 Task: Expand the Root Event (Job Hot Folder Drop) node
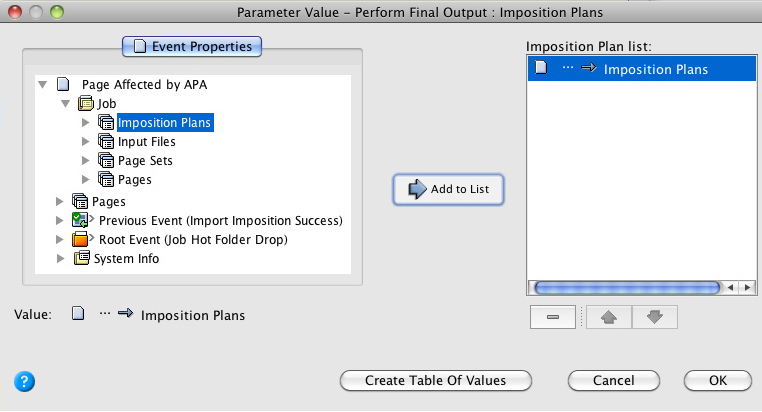click(60, 239)
